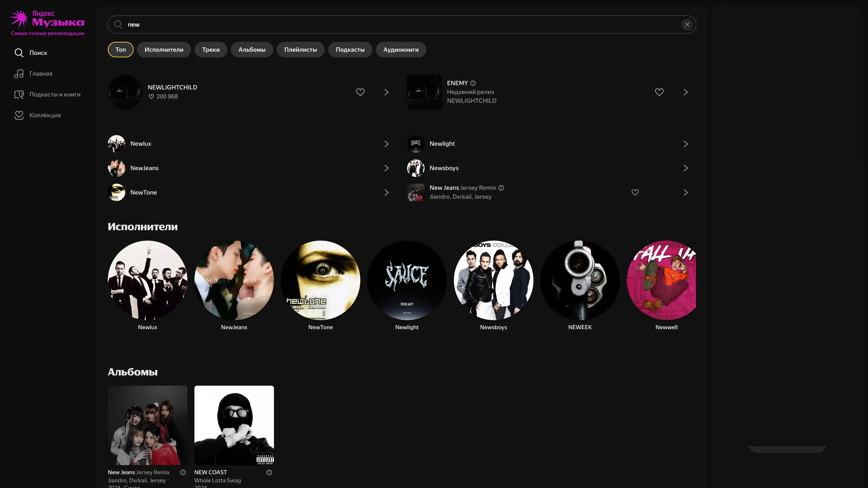Toggle like on ENEMY release
The height and width of the screenshot is (488, 868).
coord(659,92)
